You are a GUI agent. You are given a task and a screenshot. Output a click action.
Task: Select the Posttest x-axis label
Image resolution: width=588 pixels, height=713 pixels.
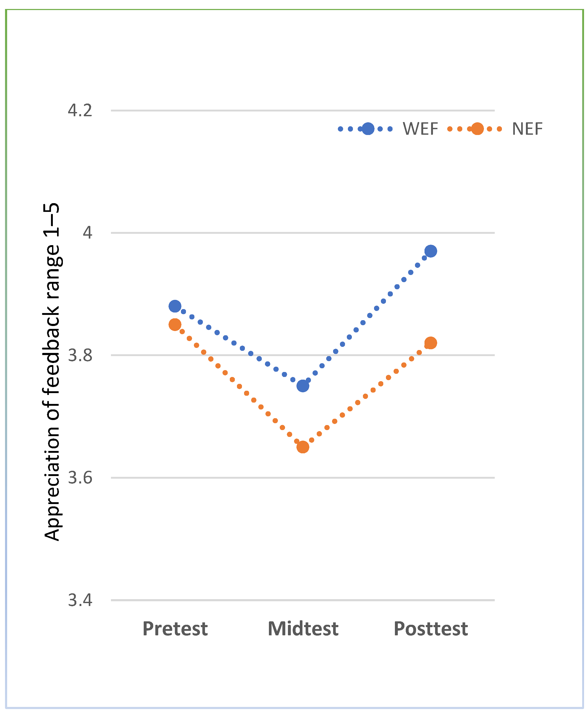pyautogui.click(x=431, y=629)
